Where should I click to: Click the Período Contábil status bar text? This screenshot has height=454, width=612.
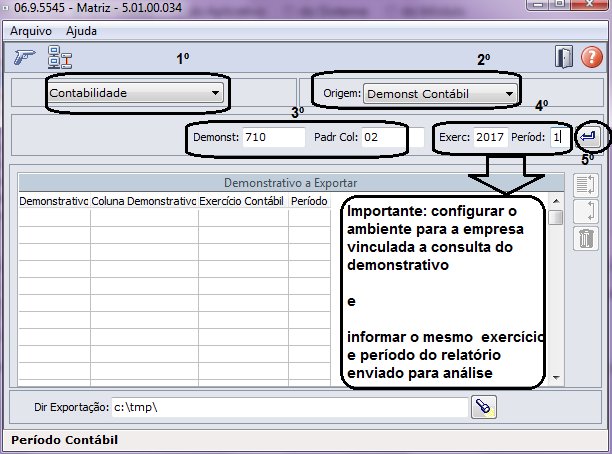click(64, 440)
